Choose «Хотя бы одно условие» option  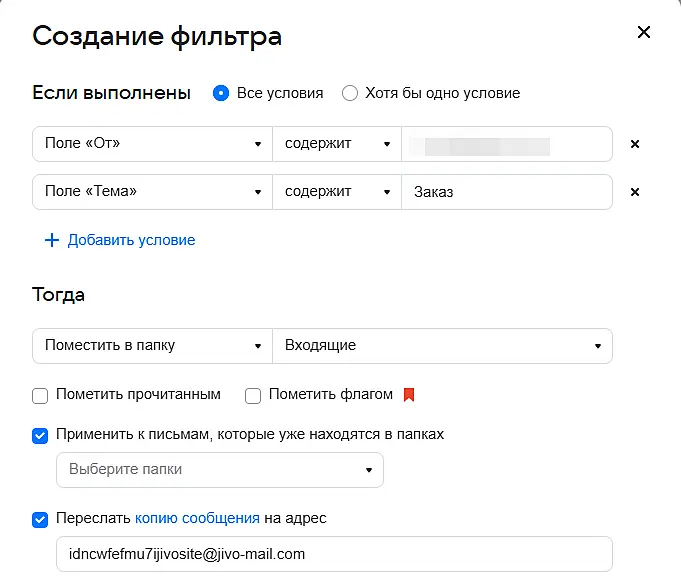coord(350,93)
